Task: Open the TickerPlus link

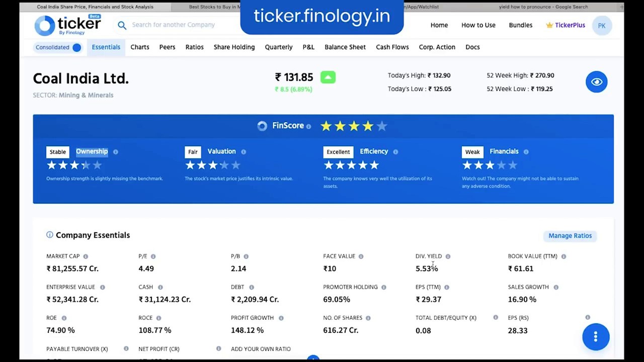Action: (x=566, y=25)
